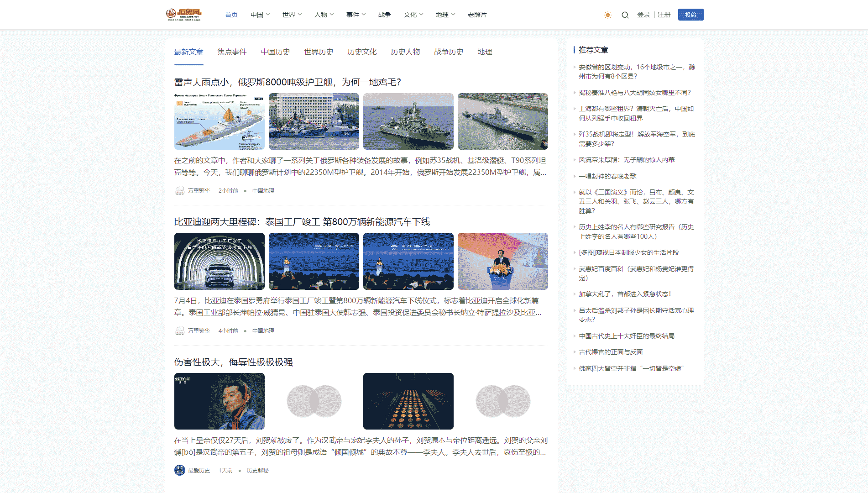
Task: Open recommended article 历史上姓李的名人
Action: (x=636, y=231)
